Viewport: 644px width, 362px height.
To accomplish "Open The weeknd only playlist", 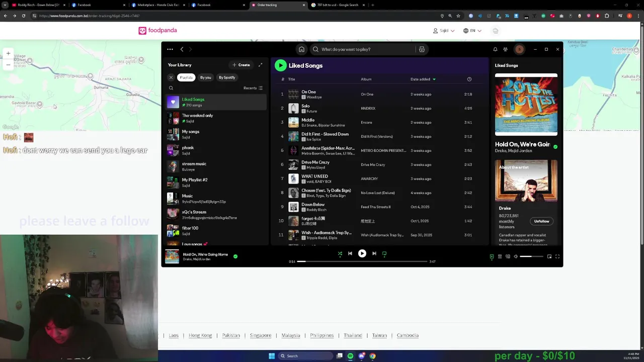I will point(216,118).
